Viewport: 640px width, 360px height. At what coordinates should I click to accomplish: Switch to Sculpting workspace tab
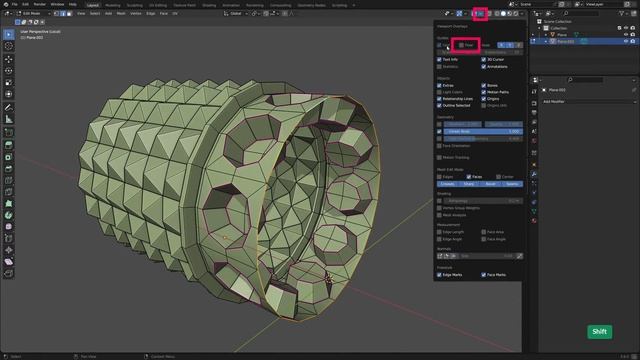click(x=134, y=5)
